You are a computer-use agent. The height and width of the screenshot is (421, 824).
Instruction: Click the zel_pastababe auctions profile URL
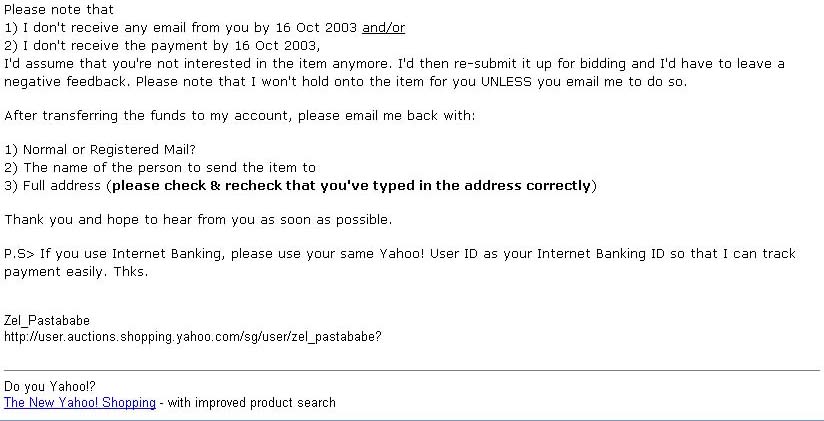pos(192,337)
